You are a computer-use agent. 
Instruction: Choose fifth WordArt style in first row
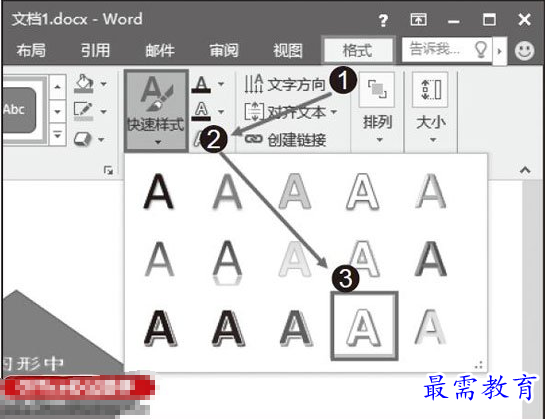pos(431,191)
